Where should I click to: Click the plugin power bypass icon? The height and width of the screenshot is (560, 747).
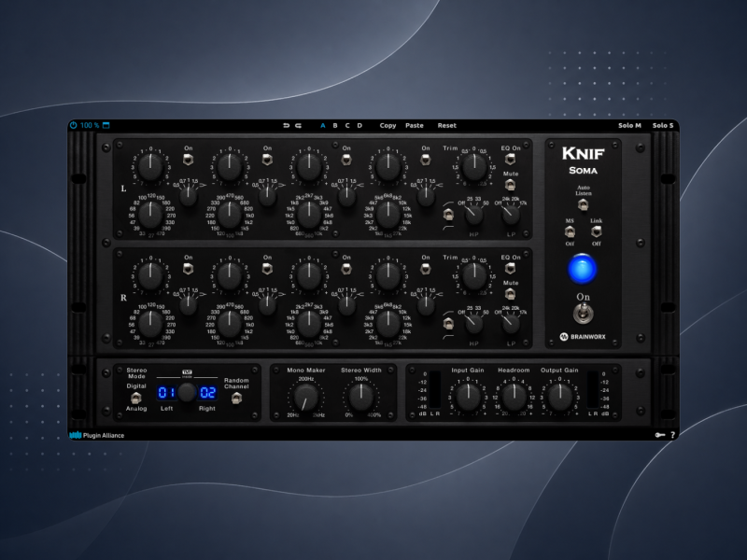point(74,125)
